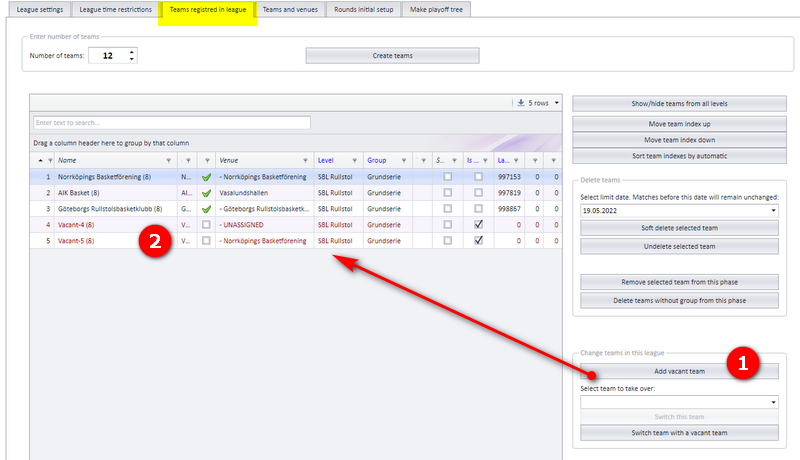800x460 pixels.
Task: Click the Enter text to search field
Action: (172, 123)
